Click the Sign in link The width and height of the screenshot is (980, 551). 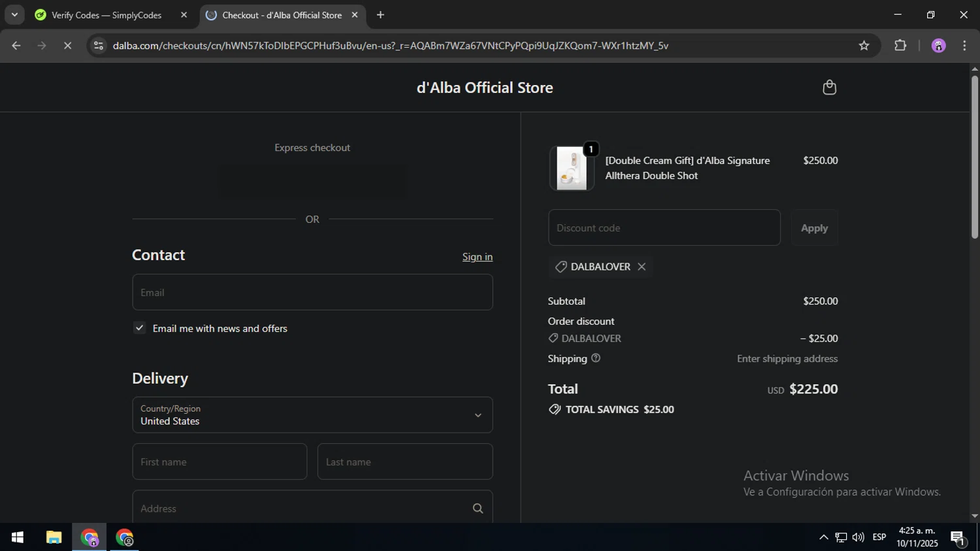click(x=478, y=257)
